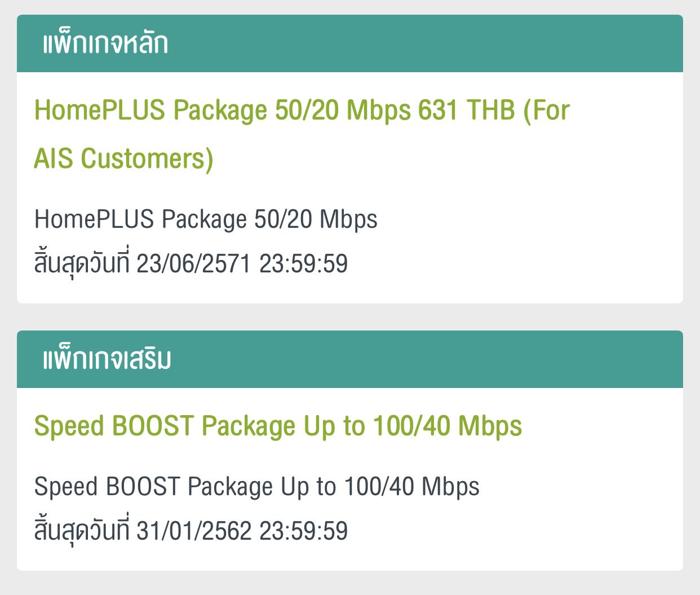Click "100/40 Mbps" in the dark Speed BOOST description
Viewport: 700px width, 595px height.
pyautogui.click(x=411, y=487)
